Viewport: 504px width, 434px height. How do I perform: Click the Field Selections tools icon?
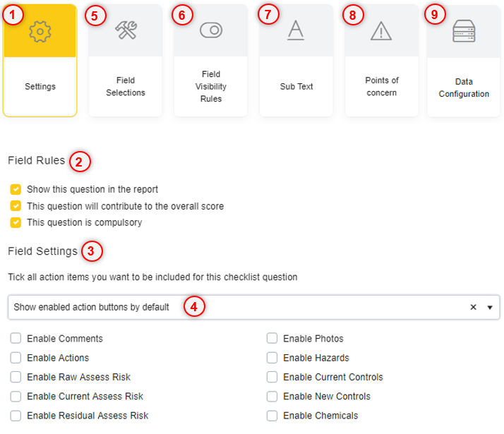126,31
